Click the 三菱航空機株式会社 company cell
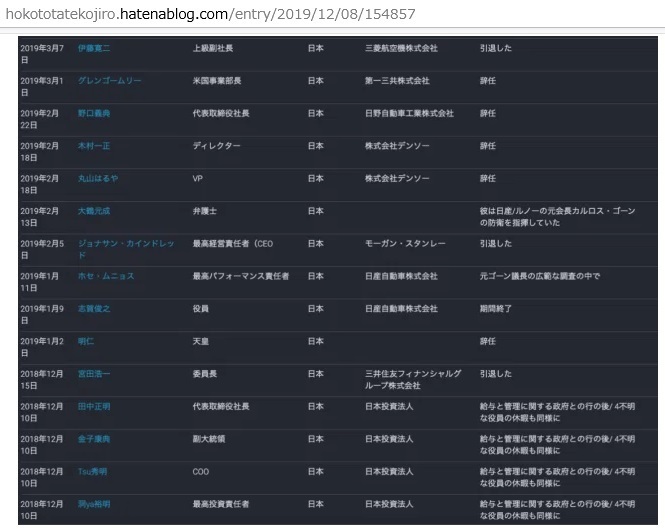This screenshot has height=531, width=665. point(401,48)
